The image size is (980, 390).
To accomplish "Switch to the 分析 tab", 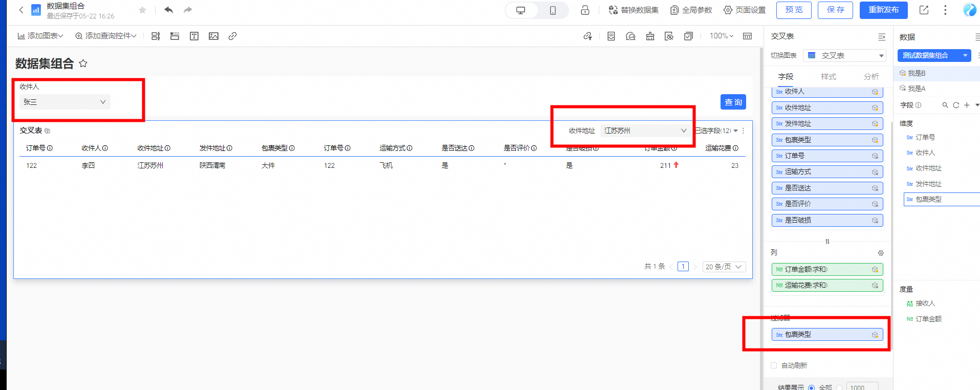I will pos(871,77).
